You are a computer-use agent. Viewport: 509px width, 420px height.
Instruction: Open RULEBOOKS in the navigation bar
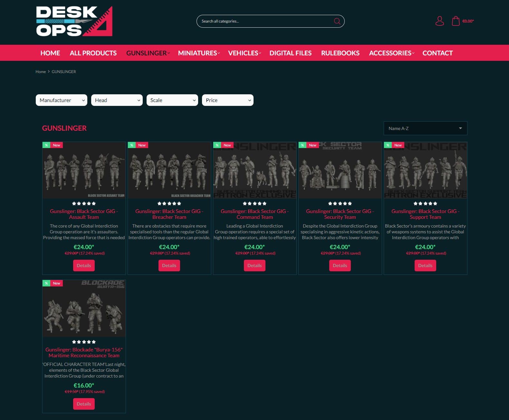click(340, 53)
